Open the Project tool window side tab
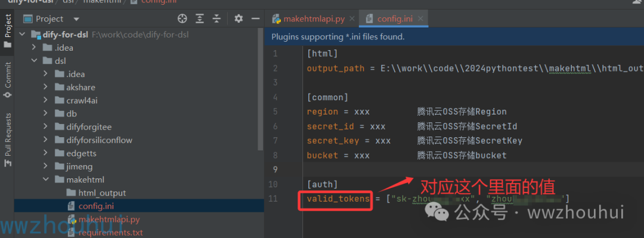 click(x=7, y=31)
